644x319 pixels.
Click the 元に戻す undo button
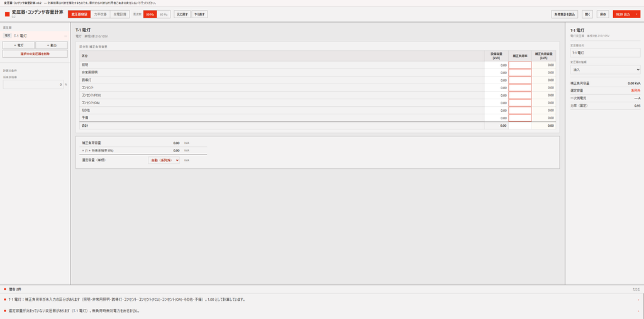coord(182,14)
